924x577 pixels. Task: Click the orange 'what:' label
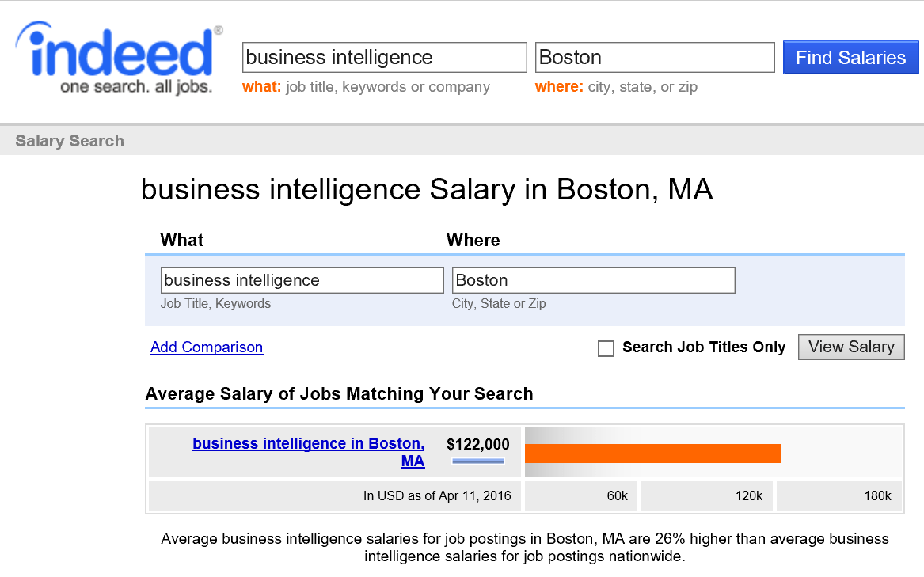pyautogui.click(x=261, y=87)
